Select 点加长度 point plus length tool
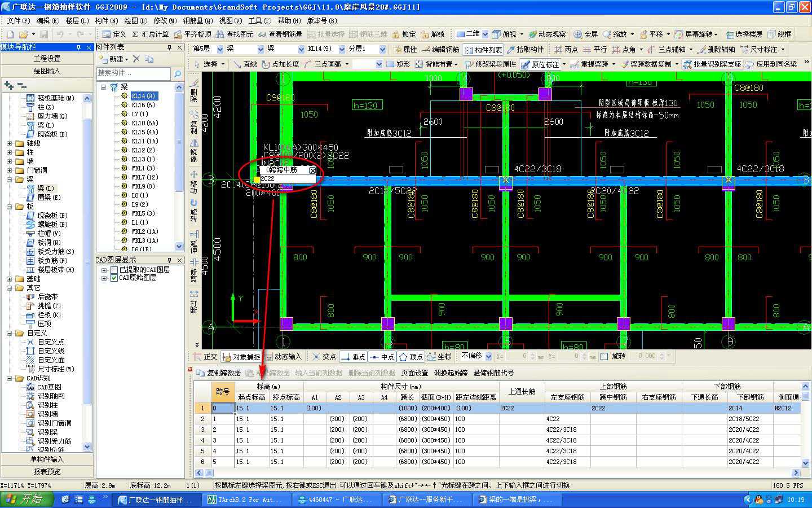The height and width of the screenshot is (508, 812). 281,64
